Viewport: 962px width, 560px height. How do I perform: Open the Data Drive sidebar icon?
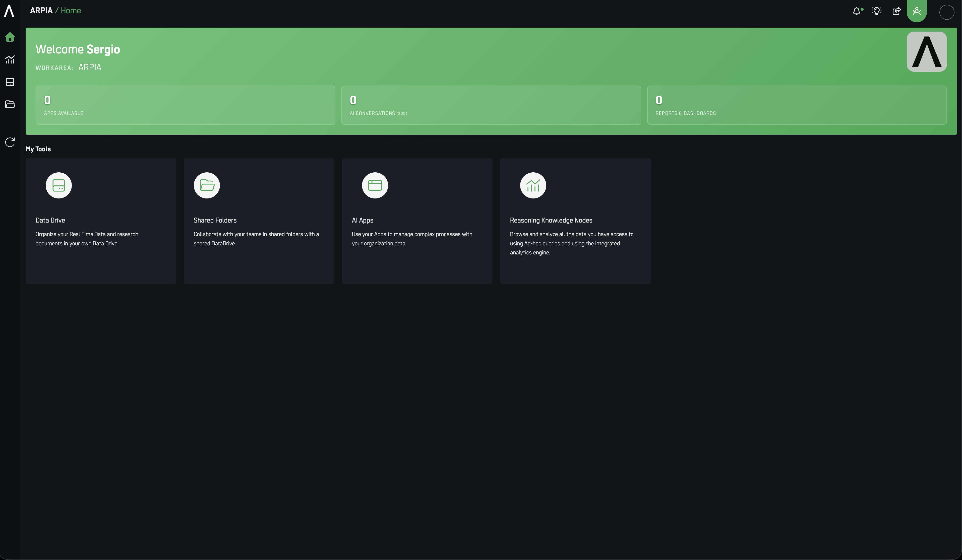pos(10,82)
